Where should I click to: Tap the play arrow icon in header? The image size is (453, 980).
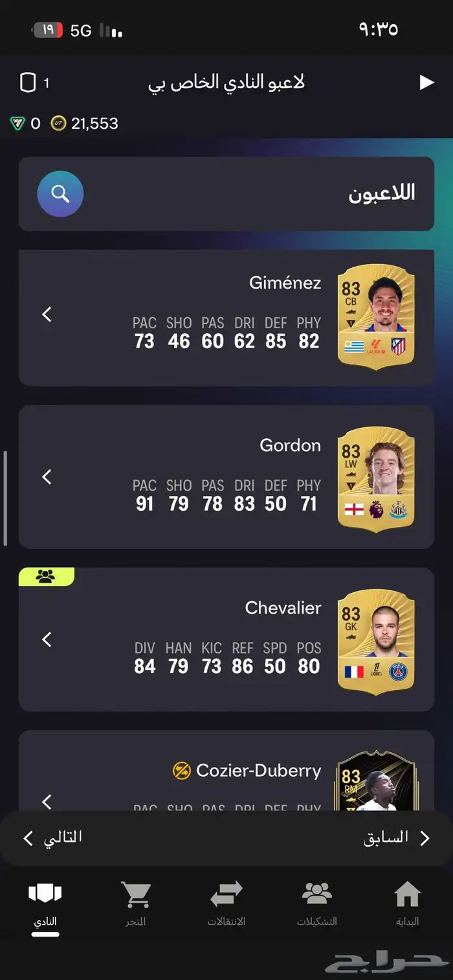[x=426, y=82]
